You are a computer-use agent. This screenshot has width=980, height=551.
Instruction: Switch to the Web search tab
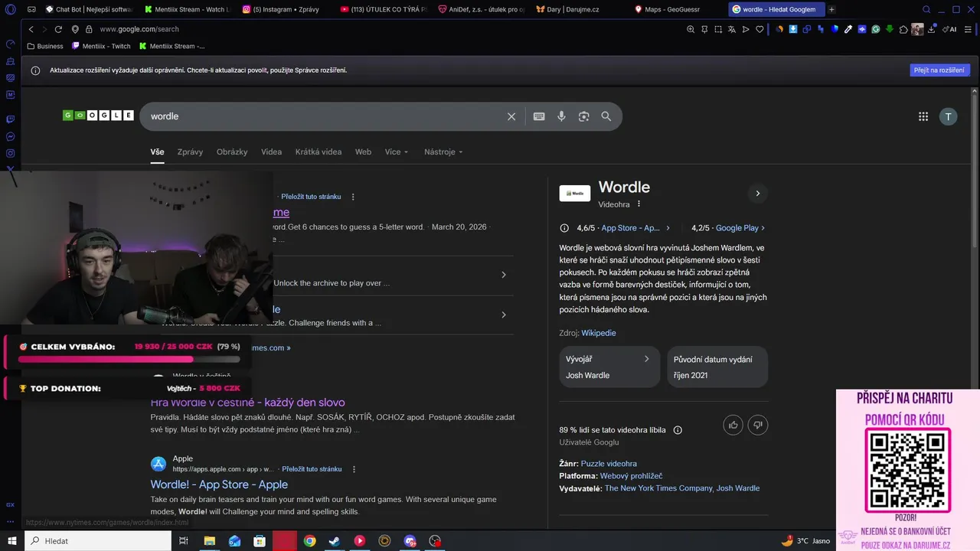(x=363, y=152)
